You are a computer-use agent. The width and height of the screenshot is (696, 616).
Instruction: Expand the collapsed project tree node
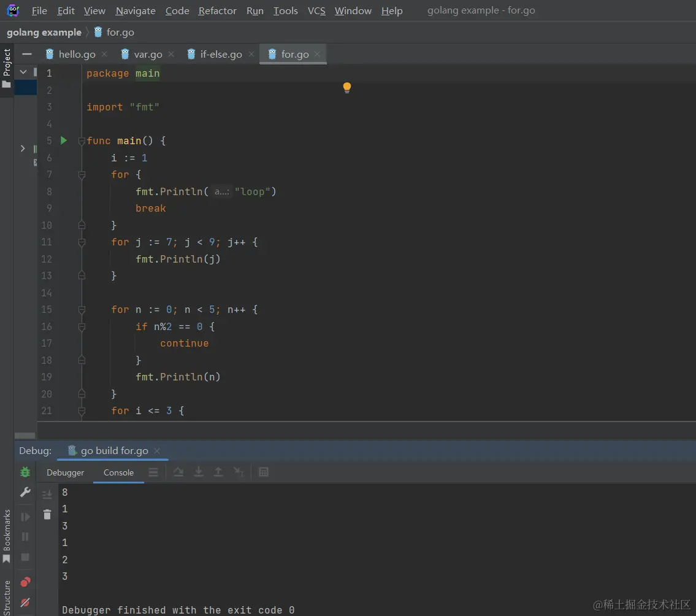(23, 148)
